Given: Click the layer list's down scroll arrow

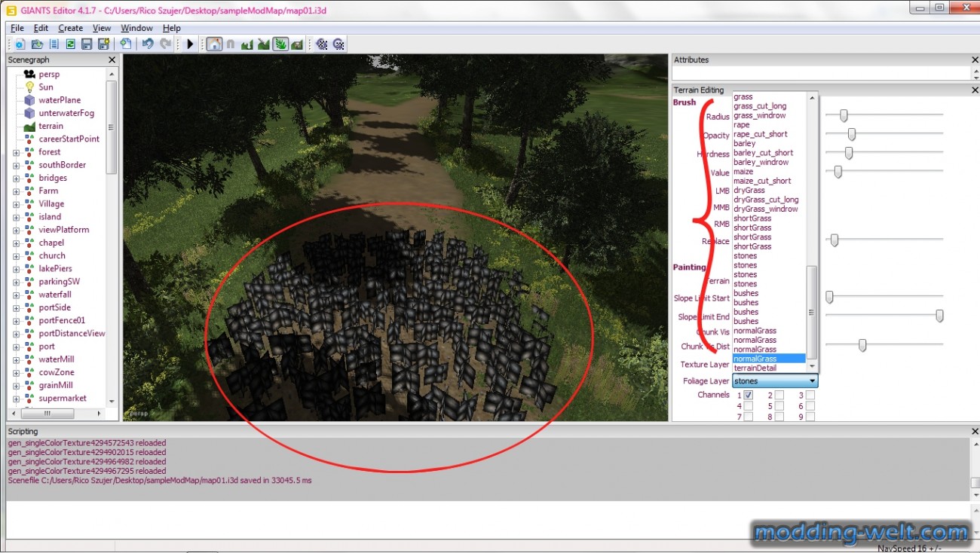Looking at the screenshot, I should coord(812,368).
